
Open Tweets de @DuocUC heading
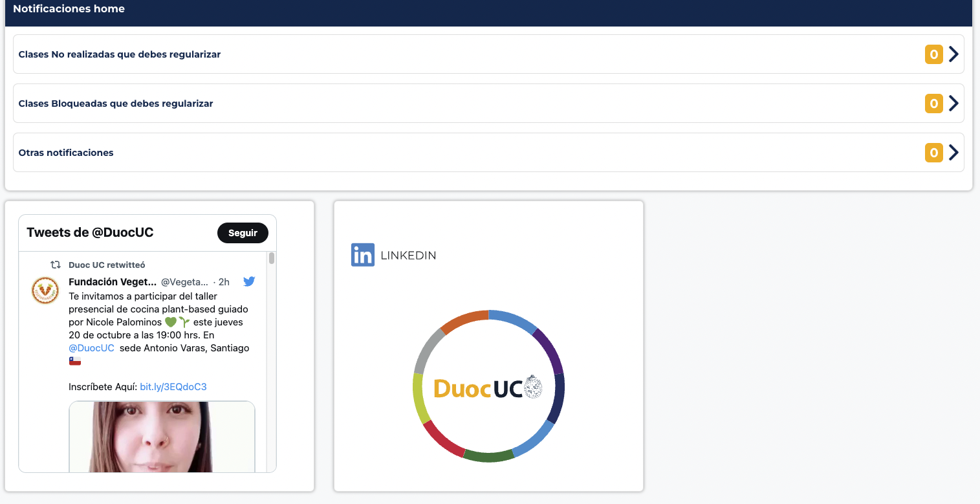tap(90, 233)
